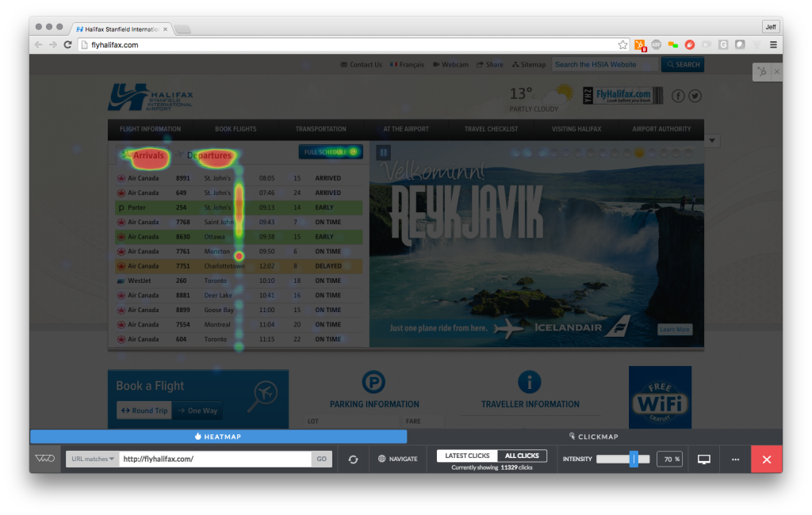Image resolution: width=812 pixels, height=515 pixels.
Task: Open TRANSPORTATION menu
Action: click(320, 129)
